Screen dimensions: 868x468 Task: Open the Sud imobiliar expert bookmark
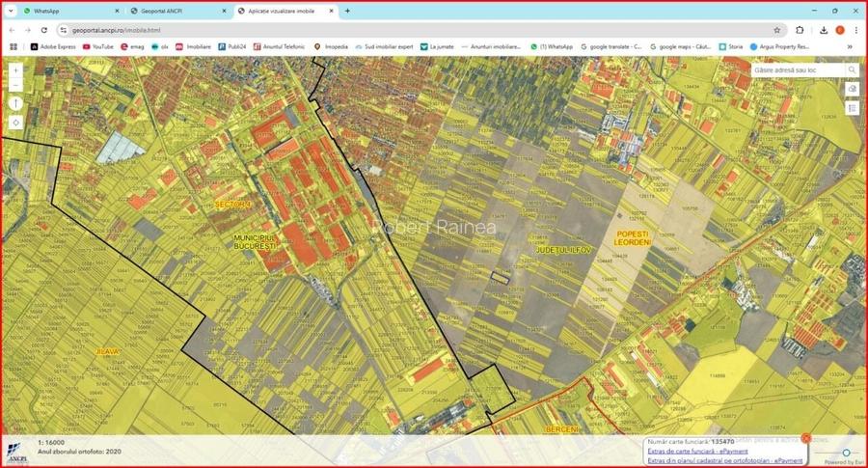point(384,47)
